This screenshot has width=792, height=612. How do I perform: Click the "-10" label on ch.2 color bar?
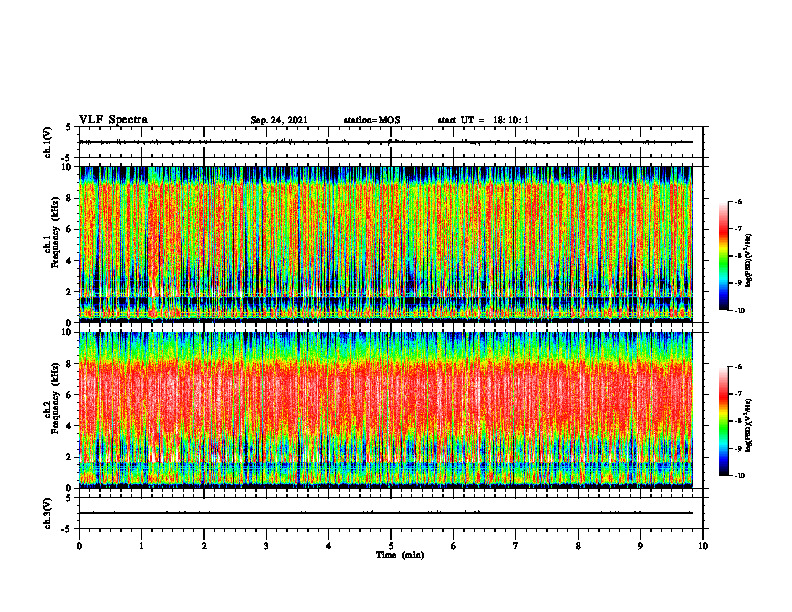pyautogui.click(x=739, y=476)
